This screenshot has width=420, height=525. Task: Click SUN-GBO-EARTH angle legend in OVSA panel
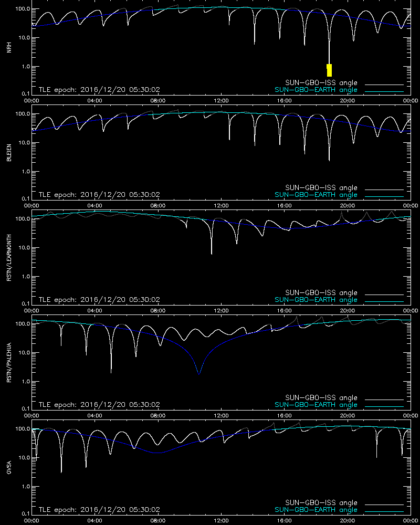316,510
